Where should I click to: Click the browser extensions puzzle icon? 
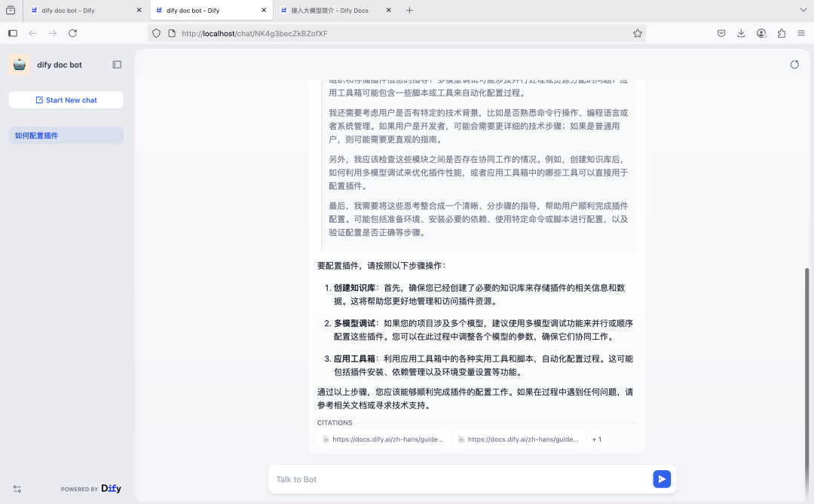click(x=782, y=33)
